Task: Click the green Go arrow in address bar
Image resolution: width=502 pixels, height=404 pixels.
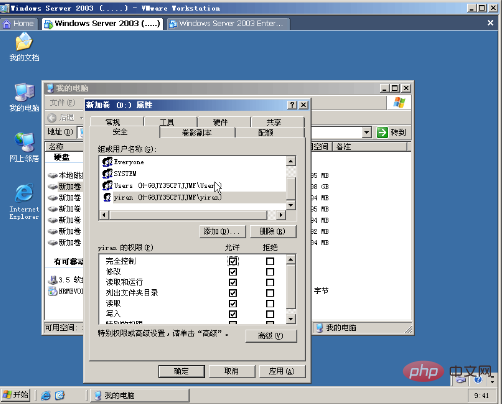Action: pos(382,132)
